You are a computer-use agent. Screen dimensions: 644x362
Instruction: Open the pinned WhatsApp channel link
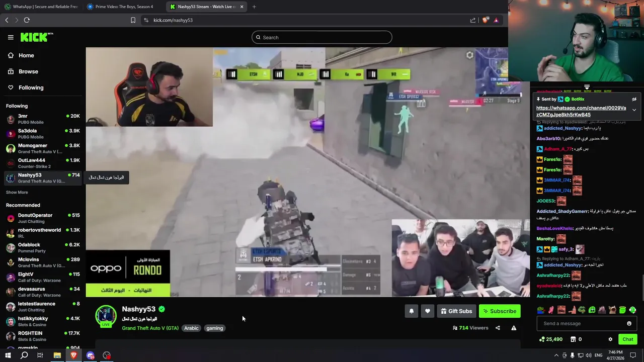(581, 111)
